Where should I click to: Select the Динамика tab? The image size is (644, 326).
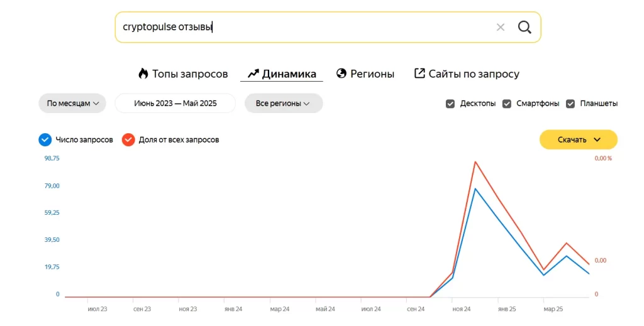coord(282,74)
